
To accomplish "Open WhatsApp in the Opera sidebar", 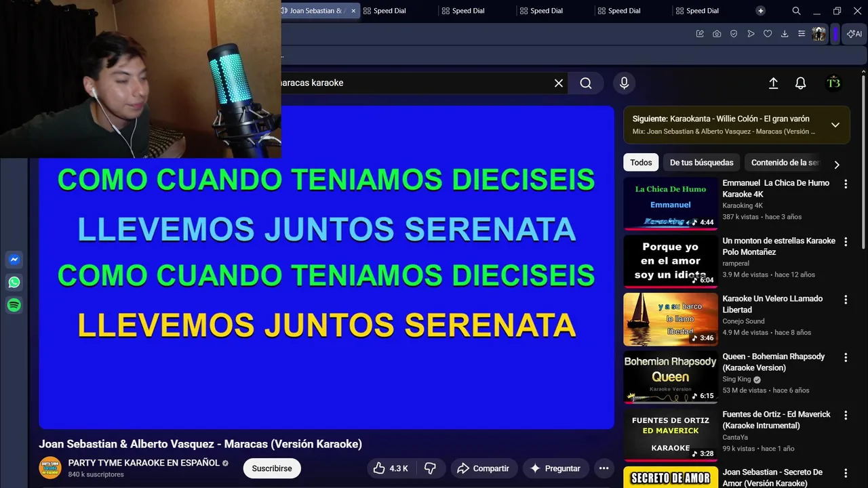I will pyautogui.click(x=14, y=283).
